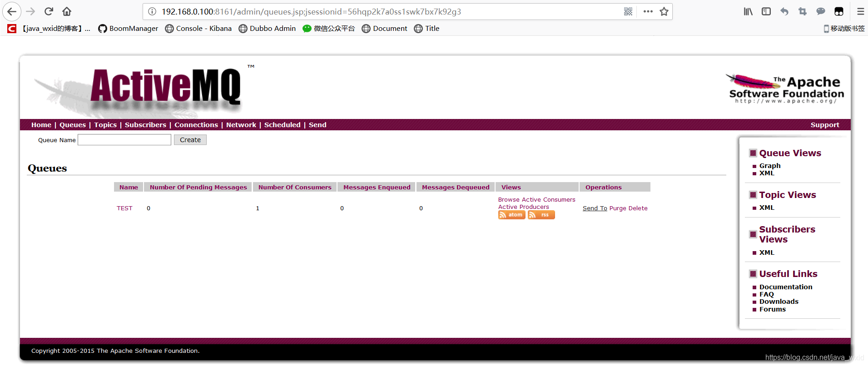This screenshot has width=868, height=366.
Task: Open the BoomManager GitHub bookmark
Action: (x=128, y=29)
